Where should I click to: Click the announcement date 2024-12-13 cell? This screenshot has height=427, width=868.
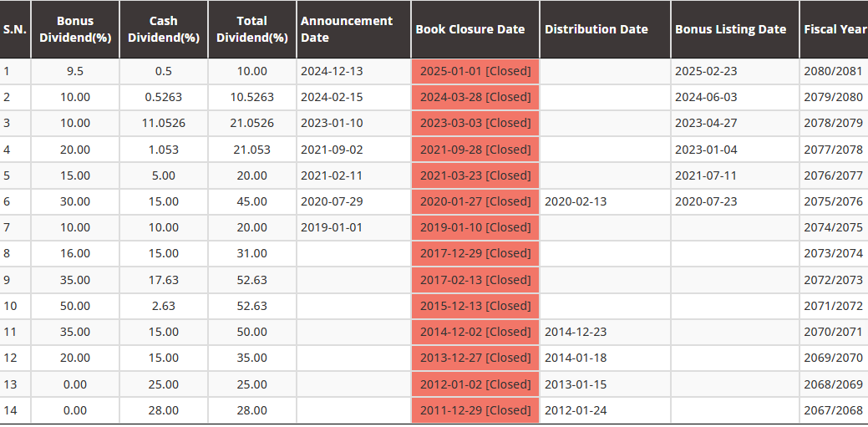coord(332,71)
